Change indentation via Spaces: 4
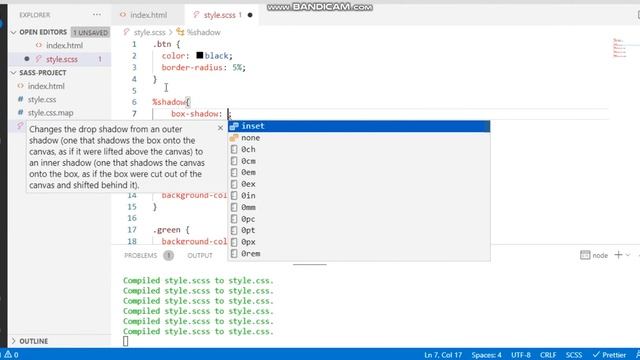Viewport: 640px width, 360px height. point(487,355)
